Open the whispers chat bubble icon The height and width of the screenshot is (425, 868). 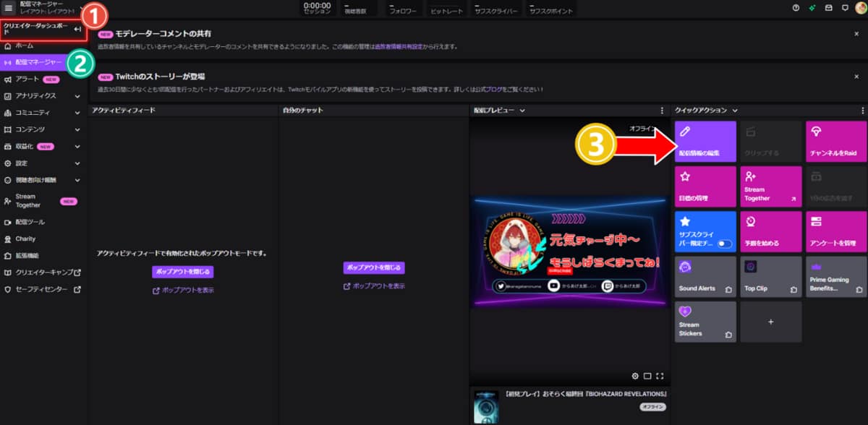click(845, 8)
